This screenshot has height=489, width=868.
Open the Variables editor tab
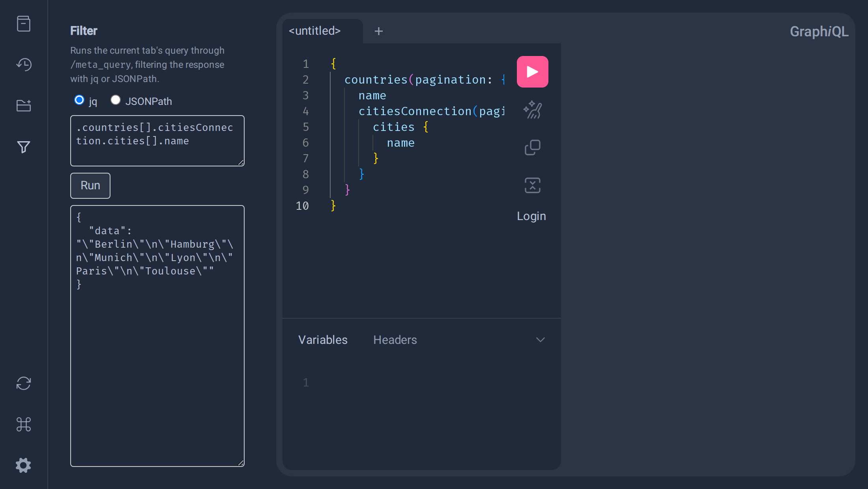click(323, 340)
